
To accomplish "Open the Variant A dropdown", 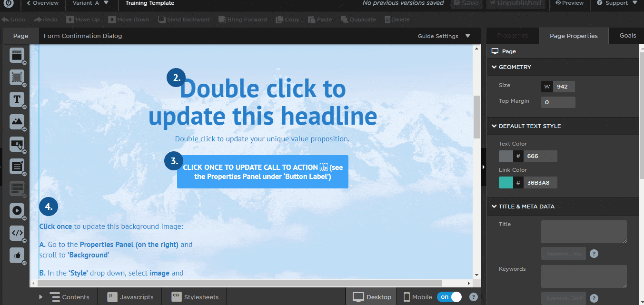I will point(90,3).
